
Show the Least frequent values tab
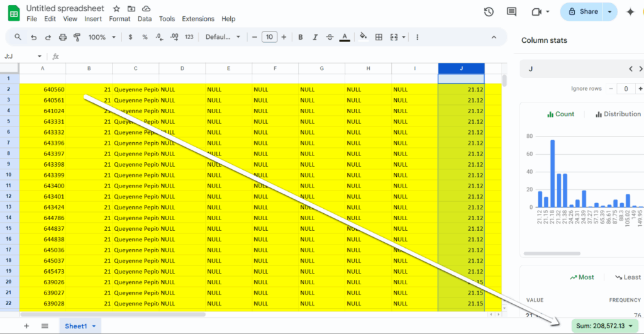pos(628,277)
